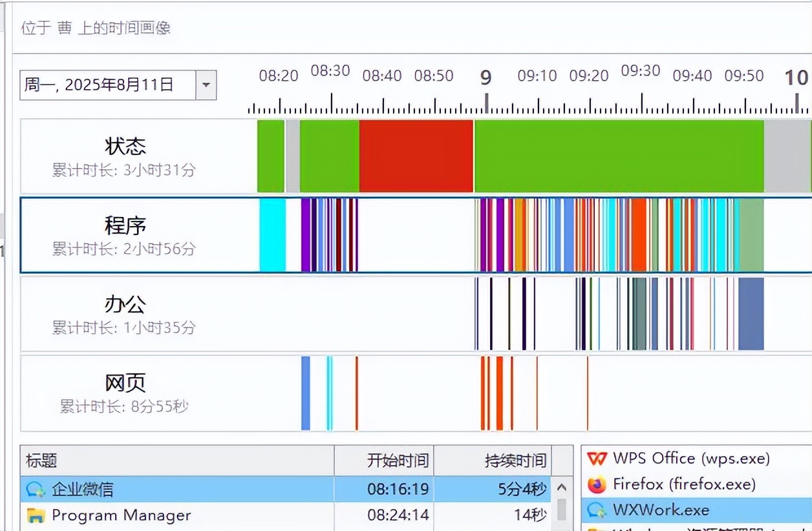Click the Program Manager folder icon
The width and height of the screenshot is (812, 531).
point(36,515)
